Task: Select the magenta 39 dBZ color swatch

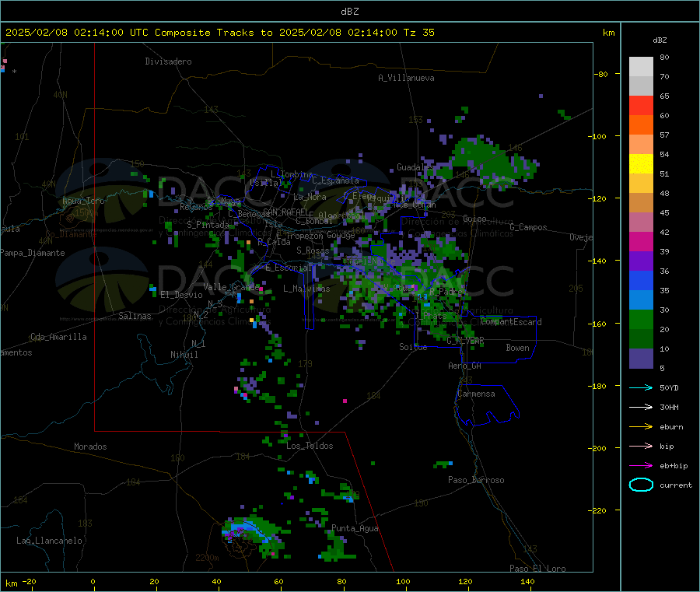Action: click(641, 241)
